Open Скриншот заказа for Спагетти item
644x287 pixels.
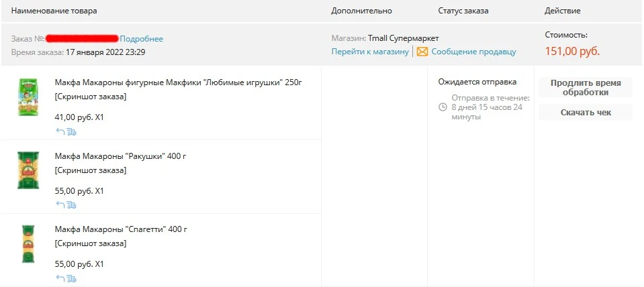[91, 243]
